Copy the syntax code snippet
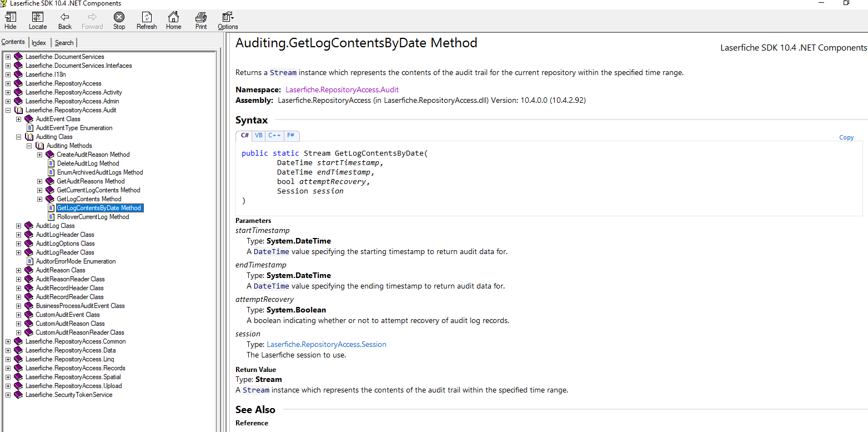 tap(846, 137)
